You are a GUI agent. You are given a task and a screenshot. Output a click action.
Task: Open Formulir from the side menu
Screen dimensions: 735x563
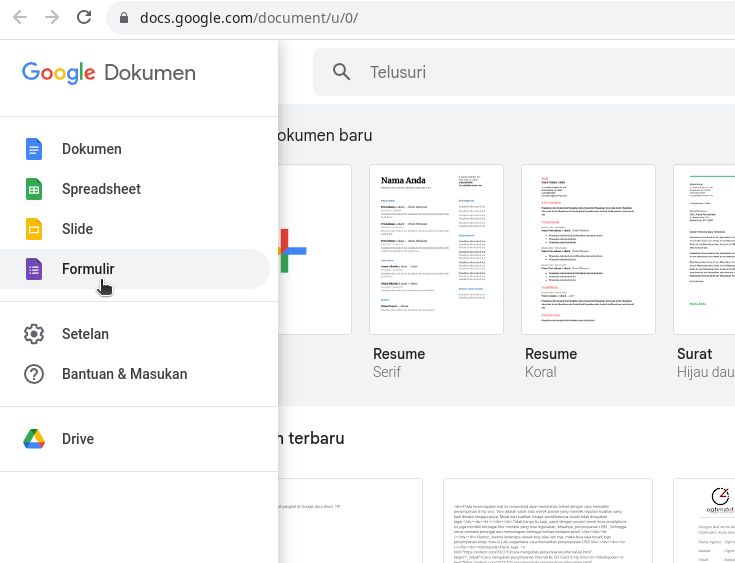[135, 269]
